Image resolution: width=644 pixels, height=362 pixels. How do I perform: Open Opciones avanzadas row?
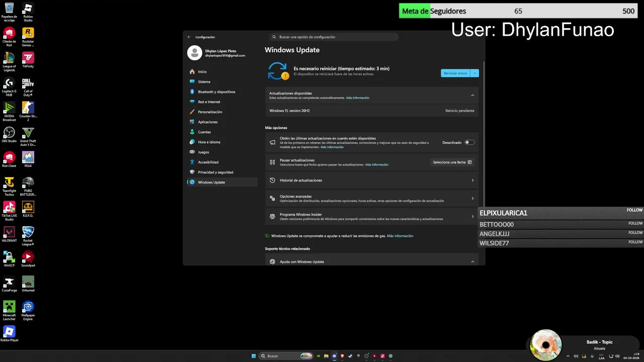[372, 198]
